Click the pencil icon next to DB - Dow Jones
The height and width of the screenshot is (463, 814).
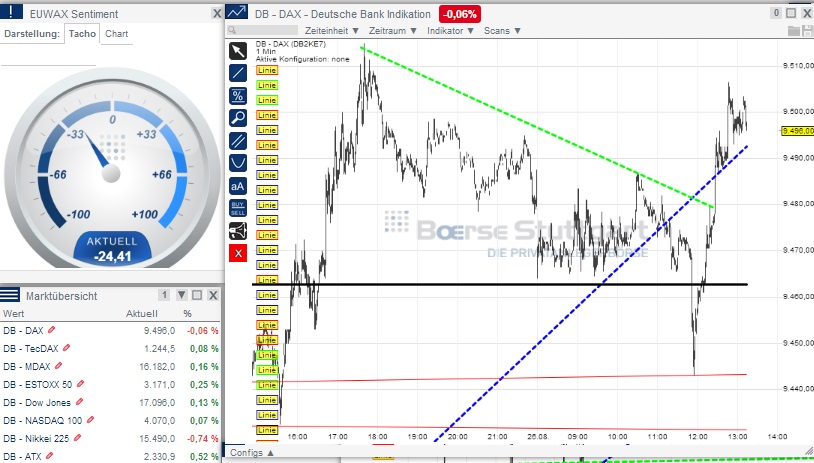(79, 402)
